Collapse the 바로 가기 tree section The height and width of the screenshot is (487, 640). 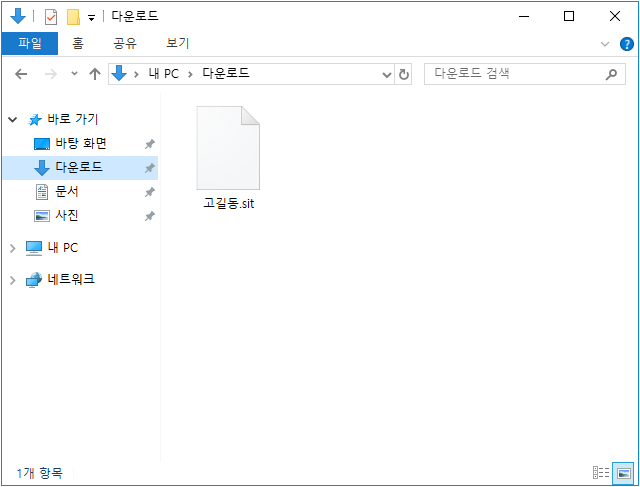(13, 120)
